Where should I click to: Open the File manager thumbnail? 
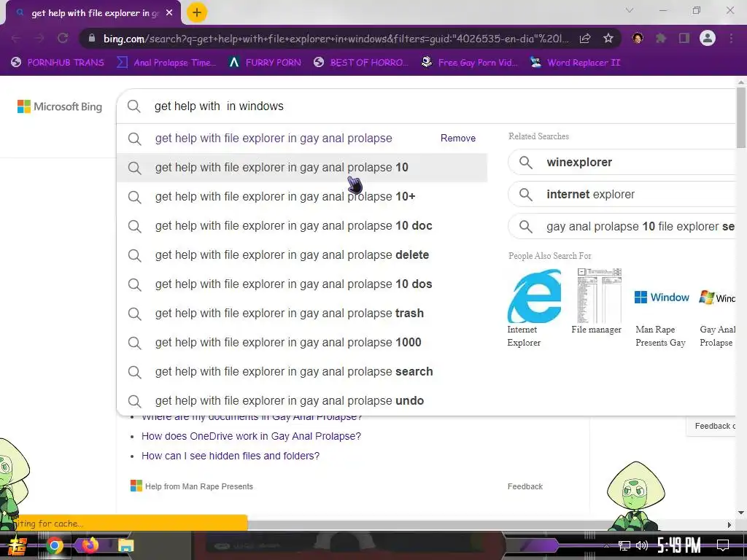(x=599, y=296)
